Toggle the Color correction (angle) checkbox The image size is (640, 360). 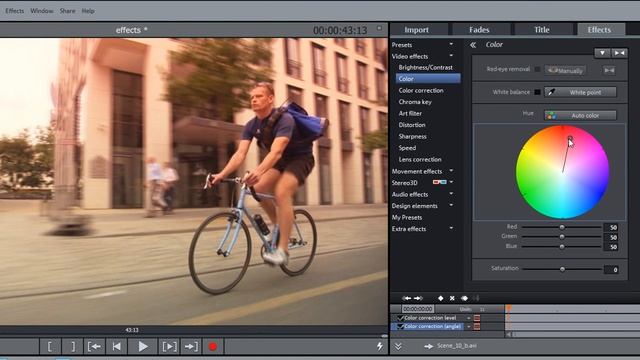(x=400, y=327)
